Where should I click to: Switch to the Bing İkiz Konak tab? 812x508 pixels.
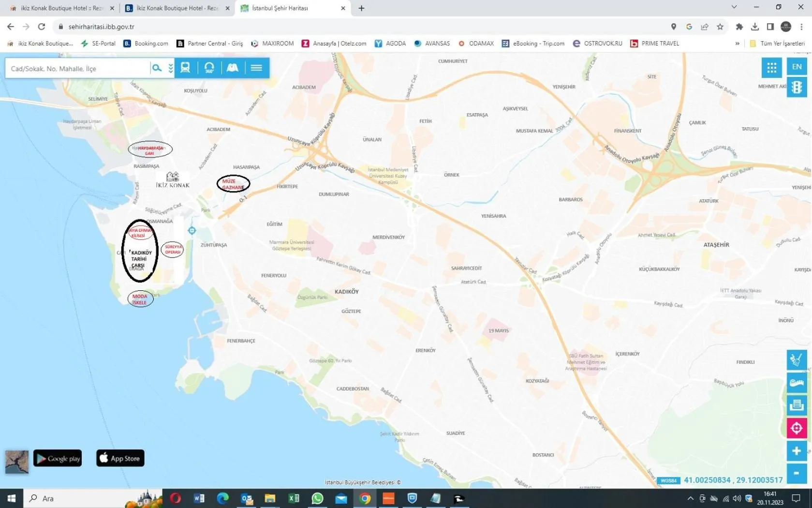pos(174,8)
